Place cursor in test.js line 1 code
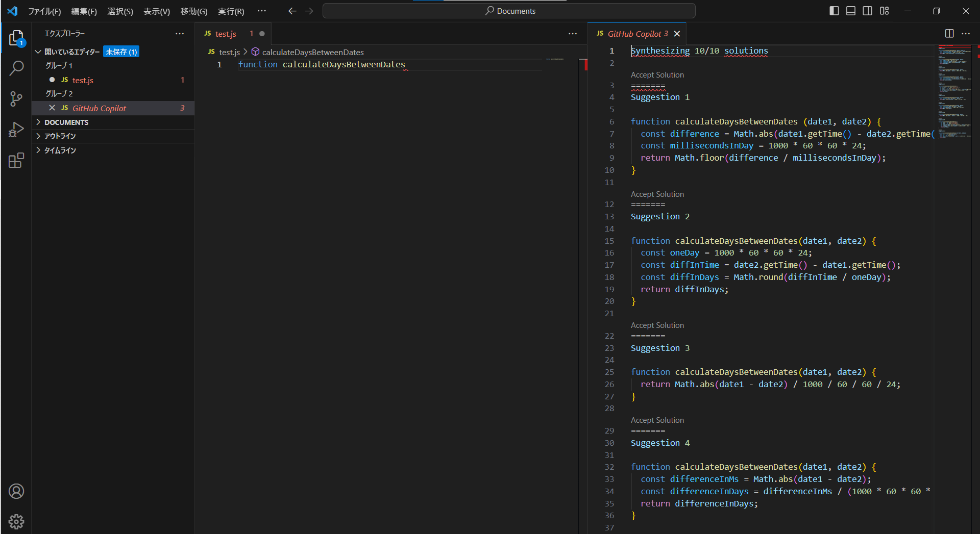 322,64
